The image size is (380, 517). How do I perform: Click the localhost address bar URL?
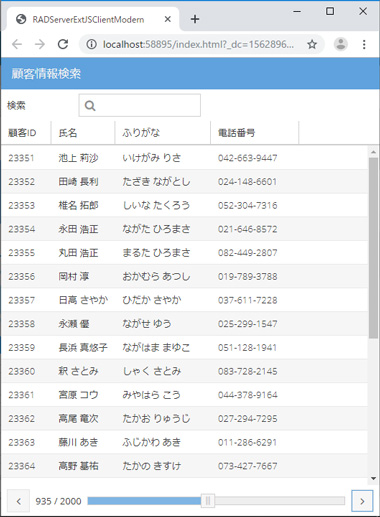click(x=198, y=44)
